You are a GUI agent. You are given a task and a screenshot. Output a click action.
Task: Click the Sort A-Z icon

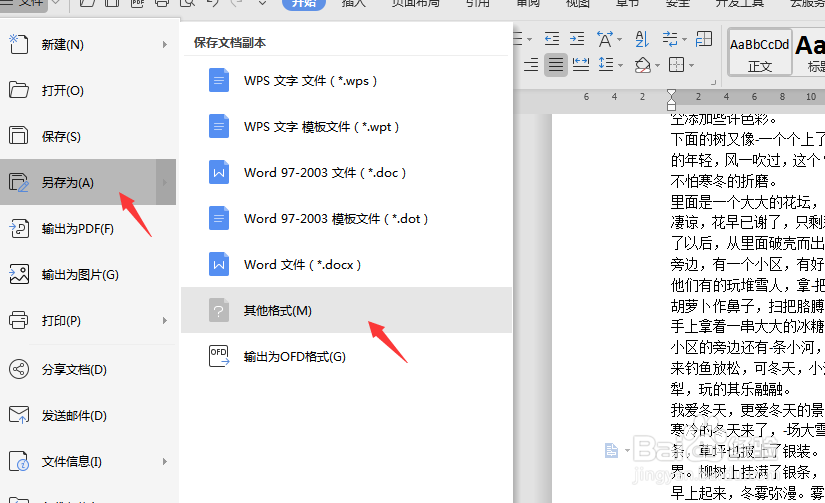[x=641, y=39]
